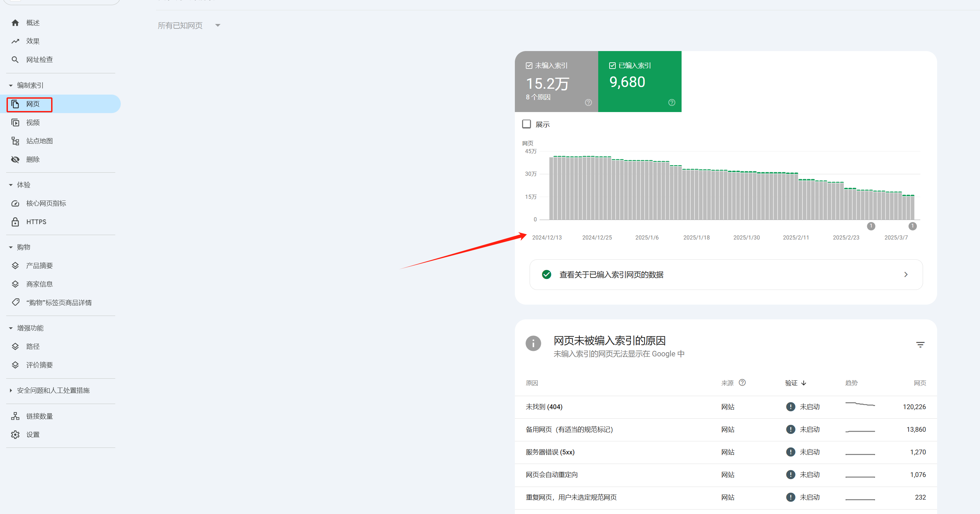
Task: Enable the 展示 impressions checkbox
Action: (x=527, y=124)
